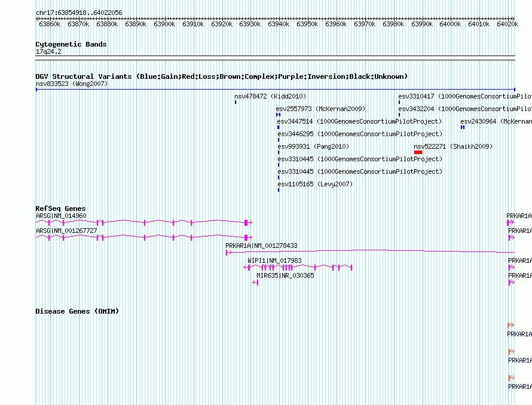This screenshot has width=532, height=405.
Task: Open the nsv522271 (Shaikh2009) variant label
Action: coord(453,146)
